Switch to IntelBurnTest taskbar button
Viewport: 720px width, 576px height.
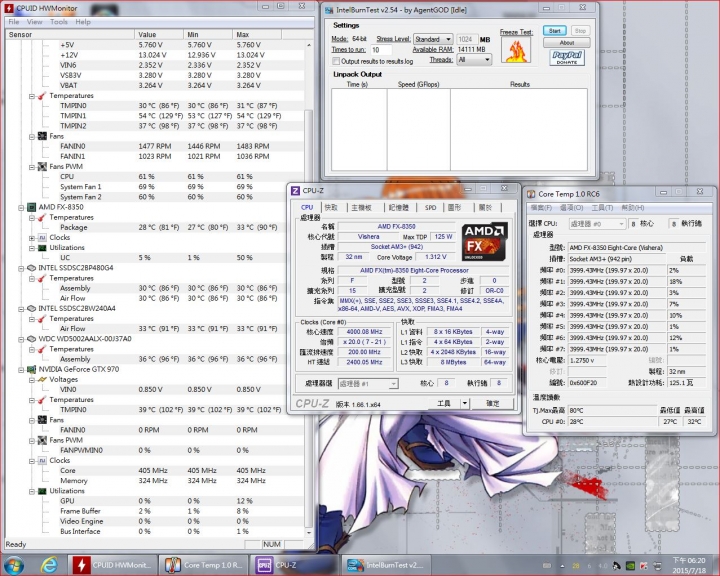coord(385,565)
